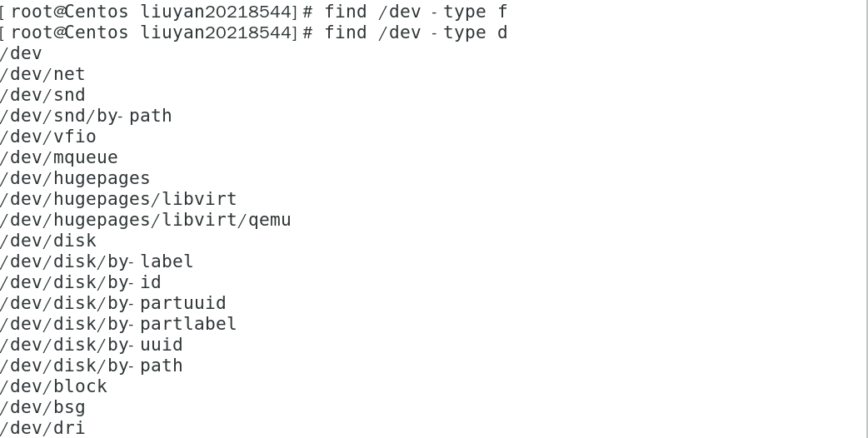The width and height of the screenshot is (868, 438).
Task: Click the /dev/disk/by-partlabel line
Action: tap(118, 324)
